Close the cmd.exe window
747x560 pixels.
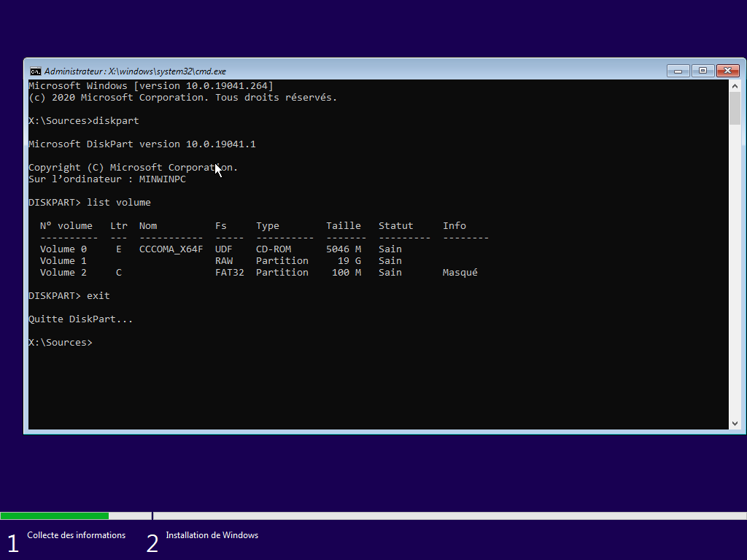(x=727, y=71)
